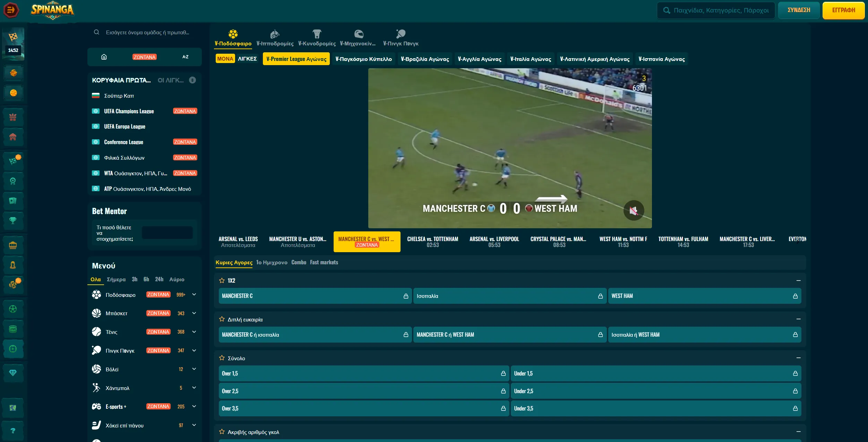
Task: Click the home icon in sports panel
Action: click(104, 57)
